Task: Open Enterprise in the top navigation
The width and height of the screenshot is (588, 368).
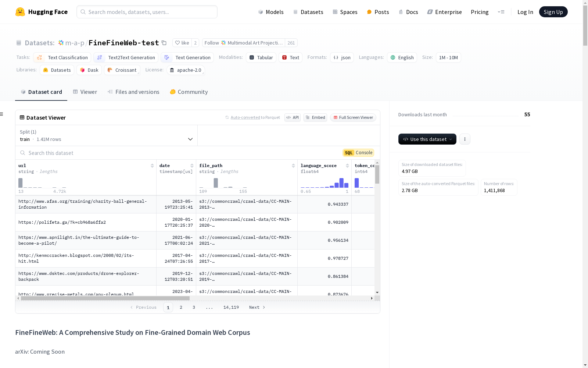Action: 444,12
